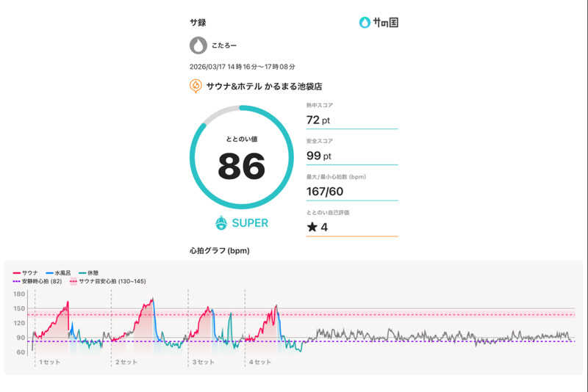Click the 2セット timeline marker label
The width and height of the screenshot is (588, 392).
[126, 362]
